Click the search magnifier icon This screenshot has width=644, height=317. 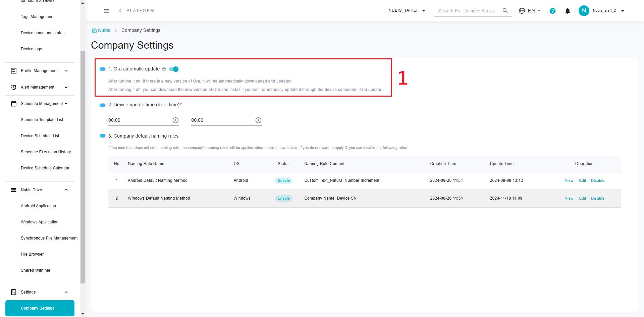[505, 11]
